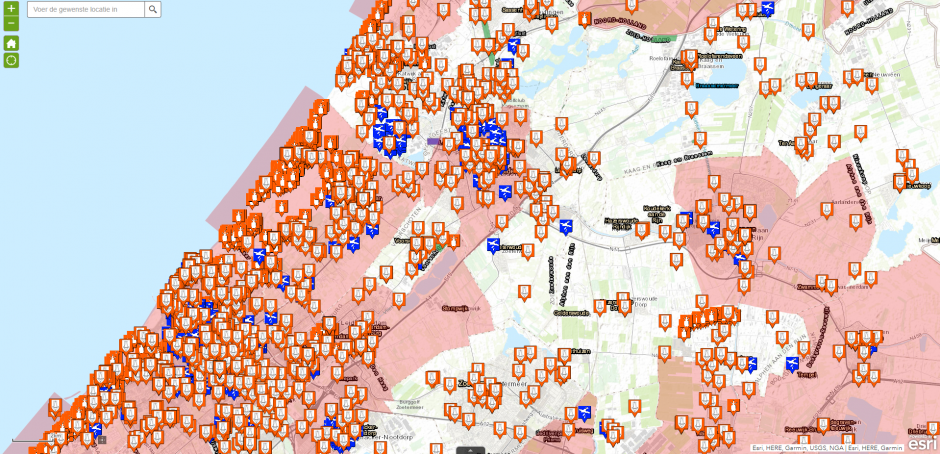Select blue airplane marker at top edge near Noord-Holland border
940x454 pixels.
point(767,8)
